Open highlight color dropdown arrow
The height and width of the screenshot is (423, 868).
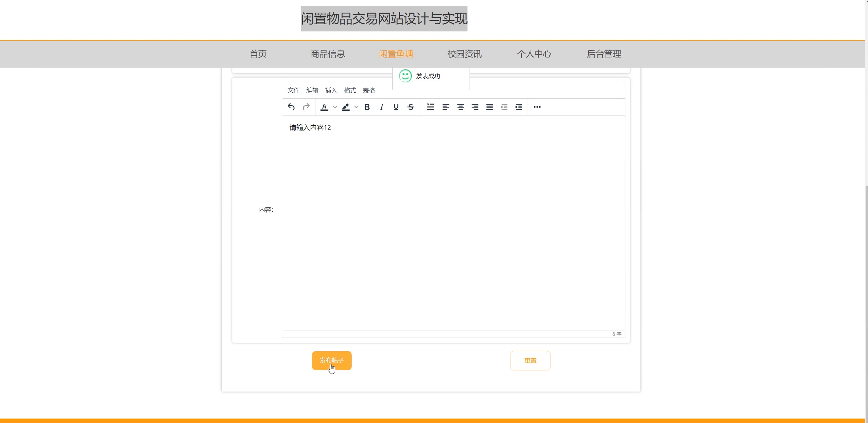[356, 107]
